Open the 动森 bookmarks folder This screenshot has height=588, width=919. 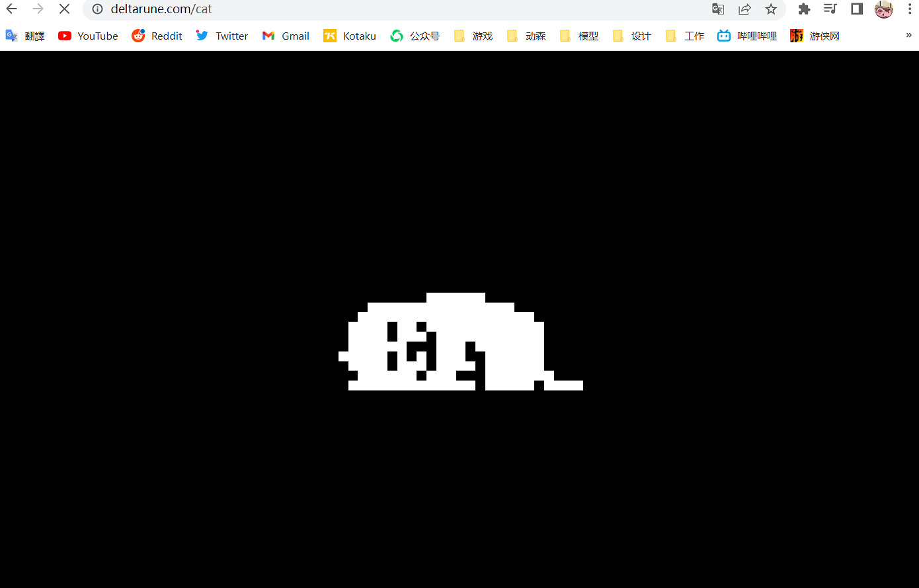click(526, 36)
